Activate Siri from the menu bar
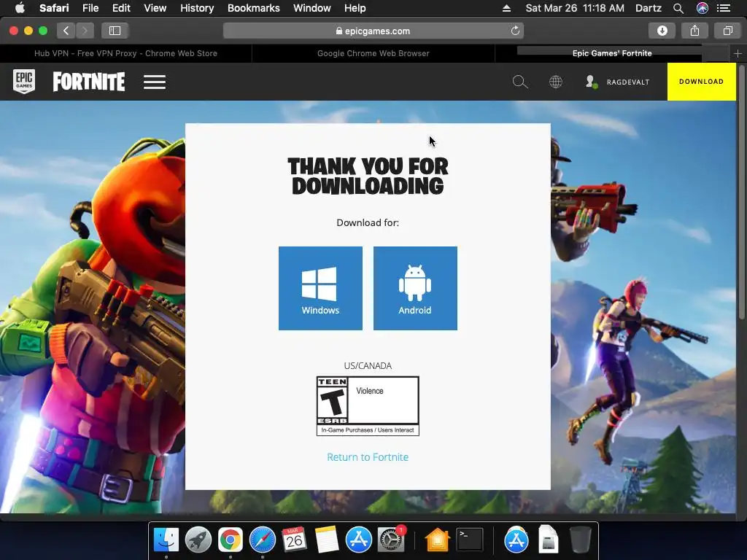This screenshot has width=747, height=560. (x=703, y=8)
